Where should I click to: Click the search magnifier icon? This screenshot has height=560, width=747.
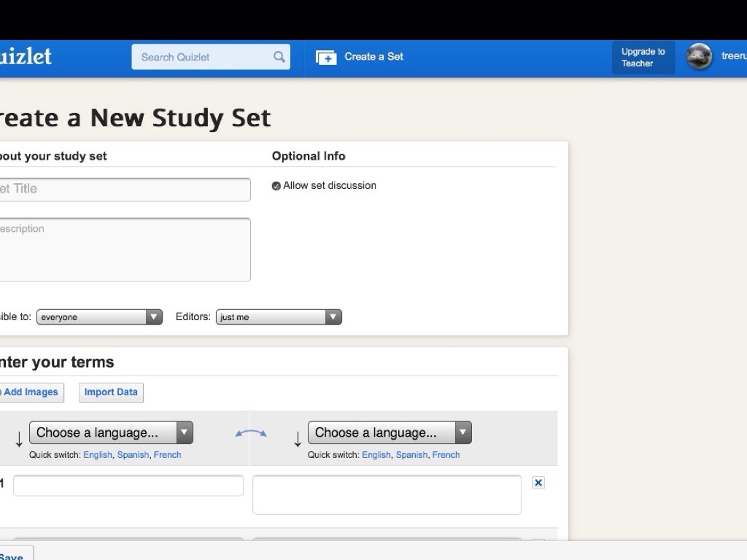279,57
